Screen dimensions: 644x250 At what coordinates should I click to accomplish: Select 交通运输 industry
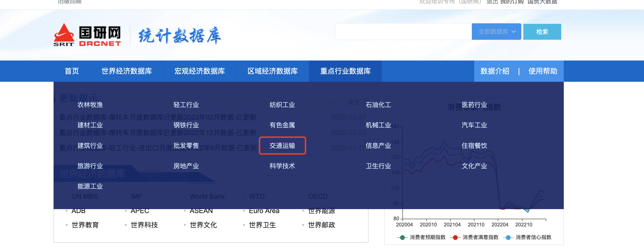282,146
